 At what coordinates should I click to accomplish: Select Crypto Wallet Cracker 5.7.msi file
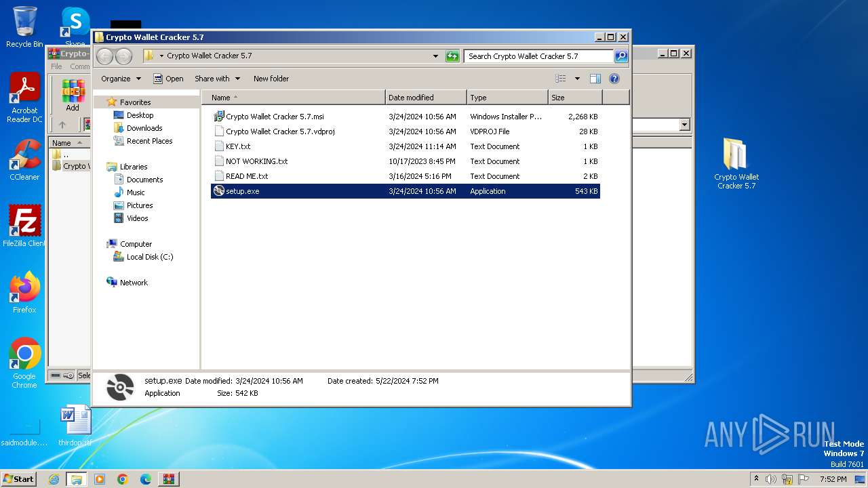click(275, 117)
